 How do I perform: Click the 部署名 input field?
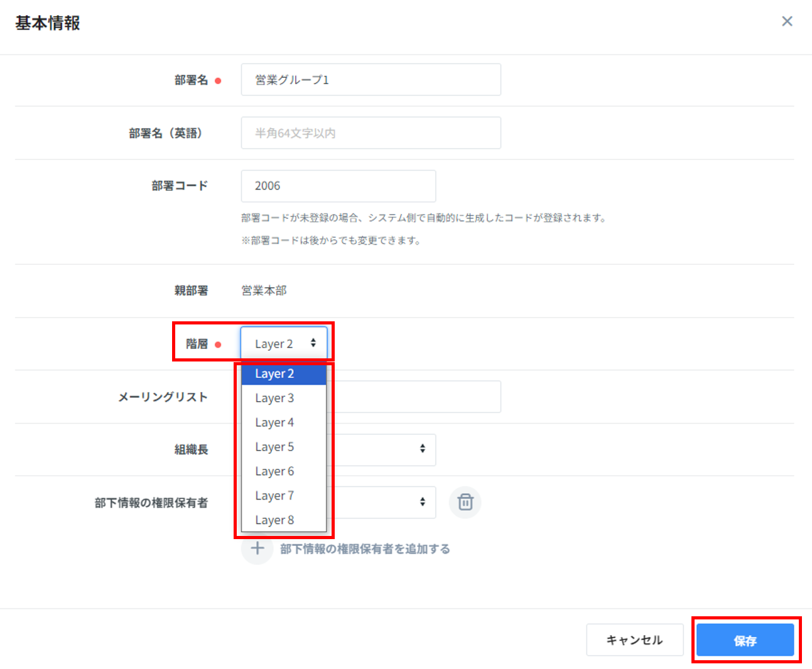[x=371, y=80]
